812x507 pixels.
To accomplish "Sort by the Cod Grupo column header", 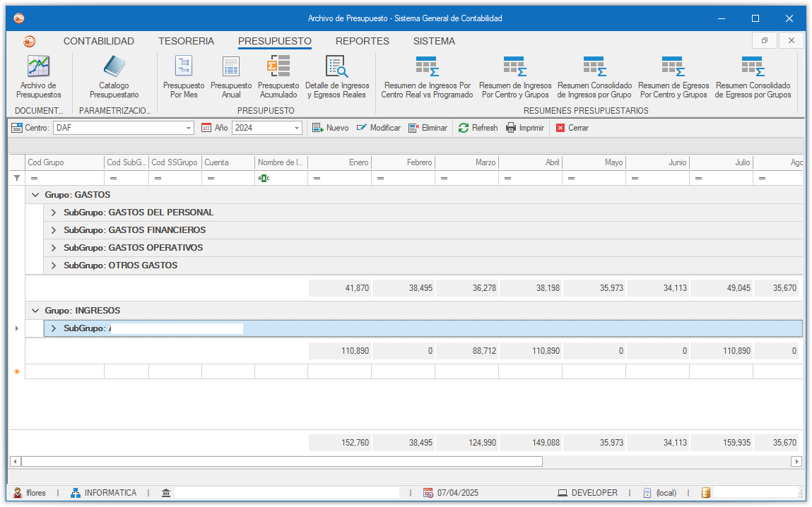I will tap(65, 162).
